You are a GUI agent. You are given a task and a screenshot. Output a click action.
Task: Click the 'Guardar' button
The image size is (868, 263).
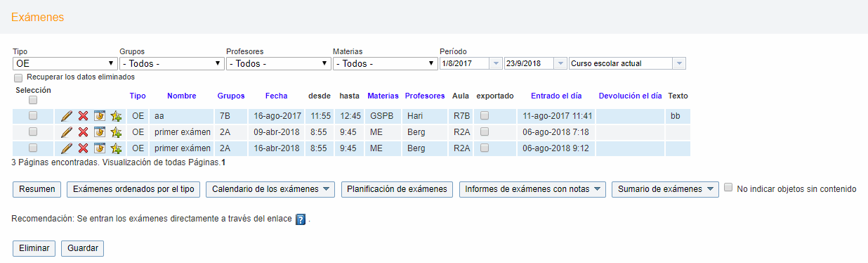point(83,248)
